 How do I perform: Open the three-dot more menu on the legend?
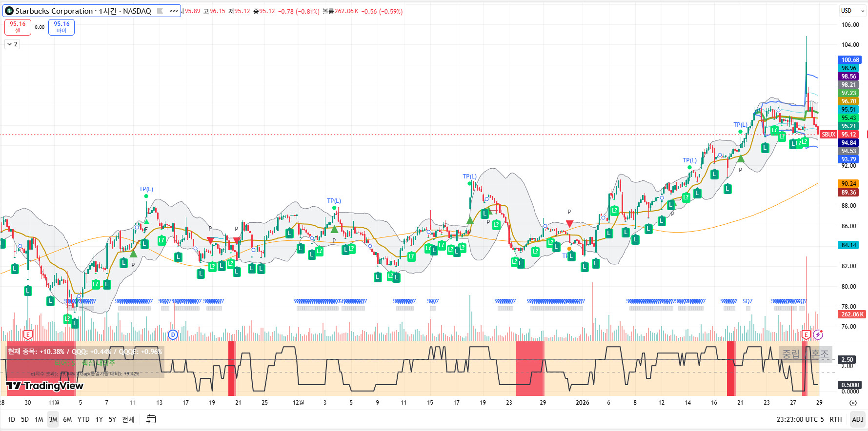click(x=174, y=11)
